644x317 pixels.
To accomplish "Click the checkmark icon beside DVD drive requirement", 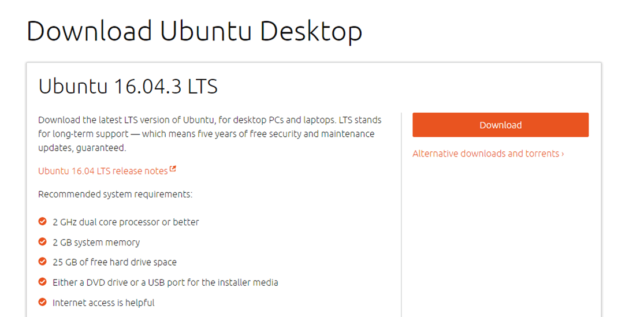I will click(x=42, y=282).
